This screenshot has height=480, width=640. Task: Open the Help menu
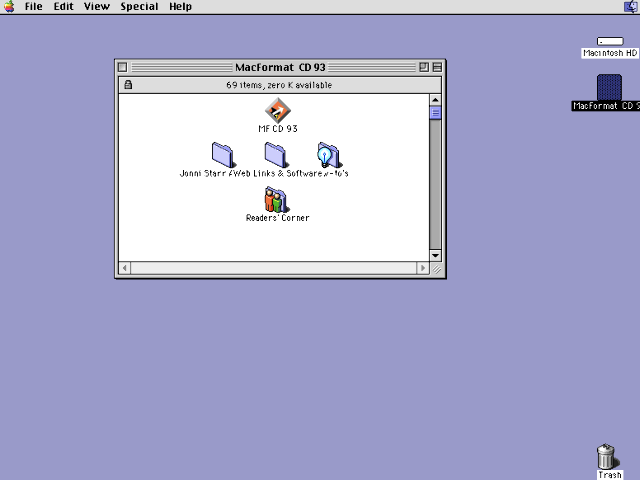180,7
